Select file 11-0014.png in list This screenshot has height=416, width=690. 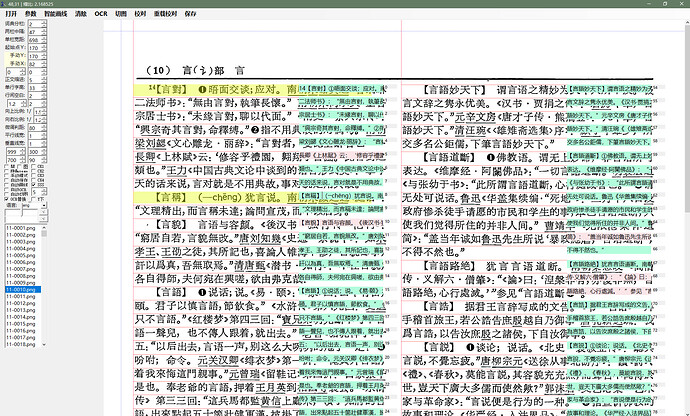(21, 317)
